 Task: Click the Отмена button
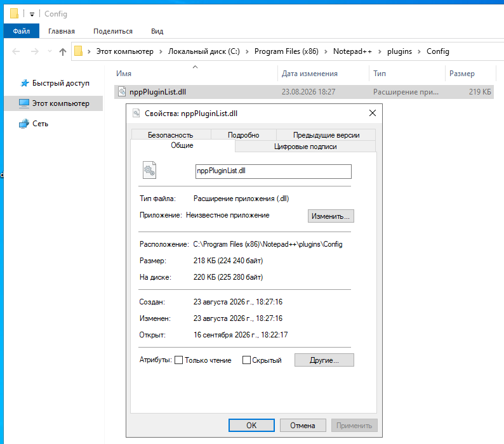pos(303,426)
